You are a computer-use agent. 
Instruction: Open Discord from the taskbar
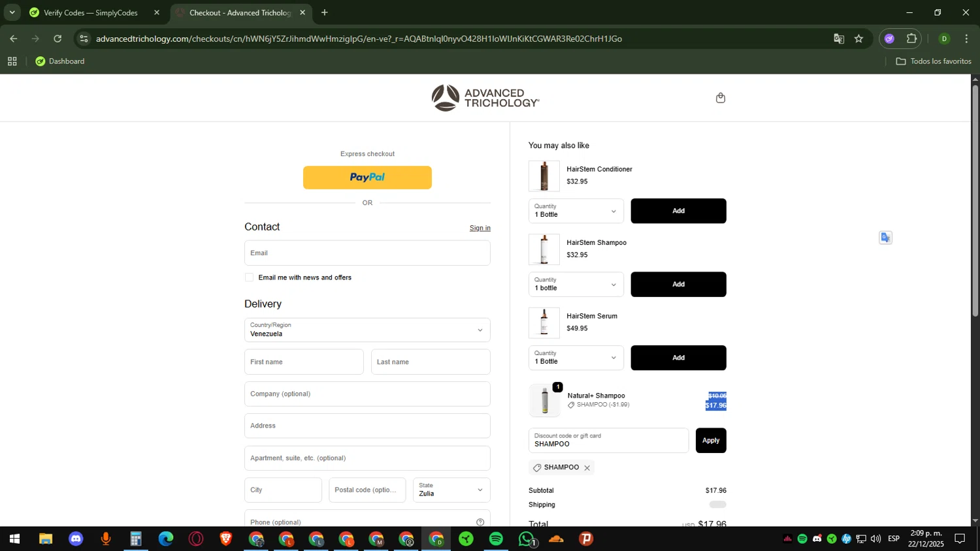click(76, 539)
